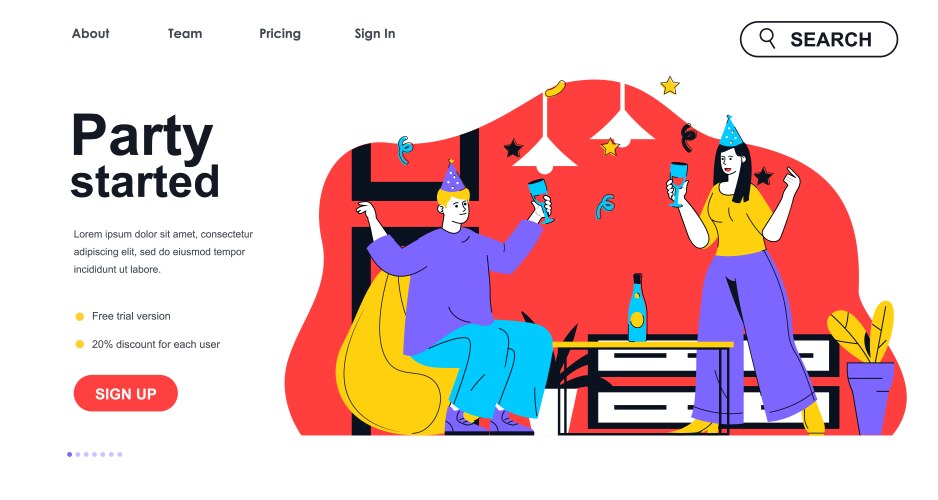Select the first active carousel dot
Screen dimensions: 938x500
coord(69,455)
